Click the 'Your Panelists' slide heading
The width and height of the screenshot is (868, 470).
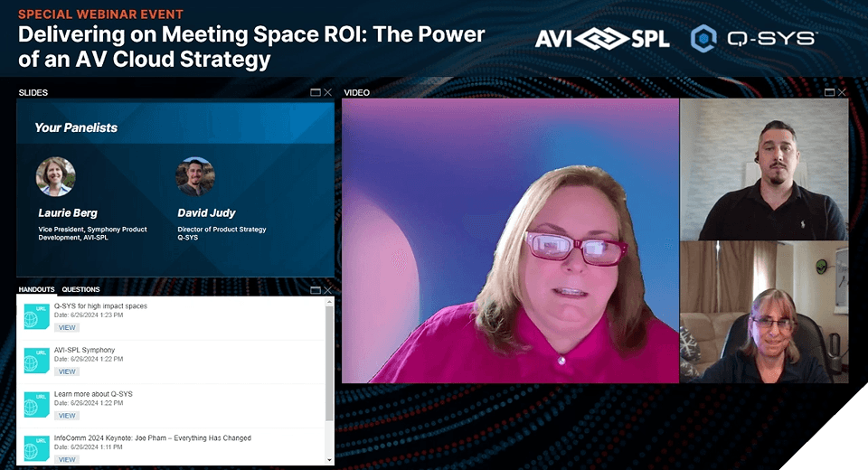tap(76, 127)
